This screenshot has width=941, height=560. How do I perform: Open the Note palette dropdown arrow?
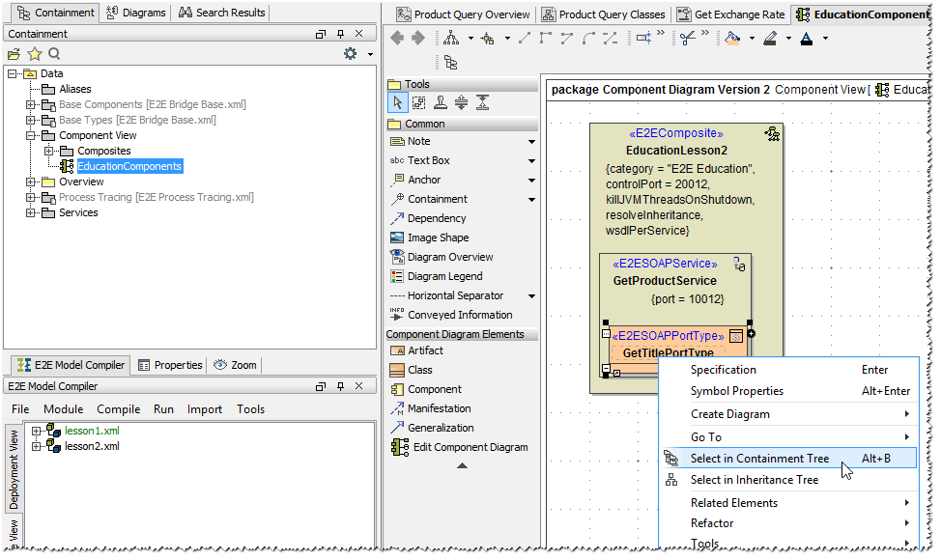pyautogui.click(x=531, y=142)
